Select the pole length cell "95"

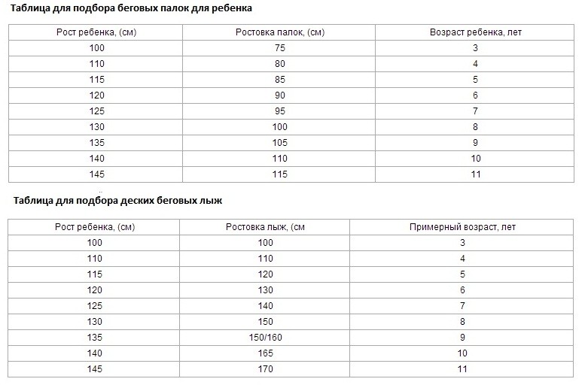pyautogui.click(x=280, y=111)
